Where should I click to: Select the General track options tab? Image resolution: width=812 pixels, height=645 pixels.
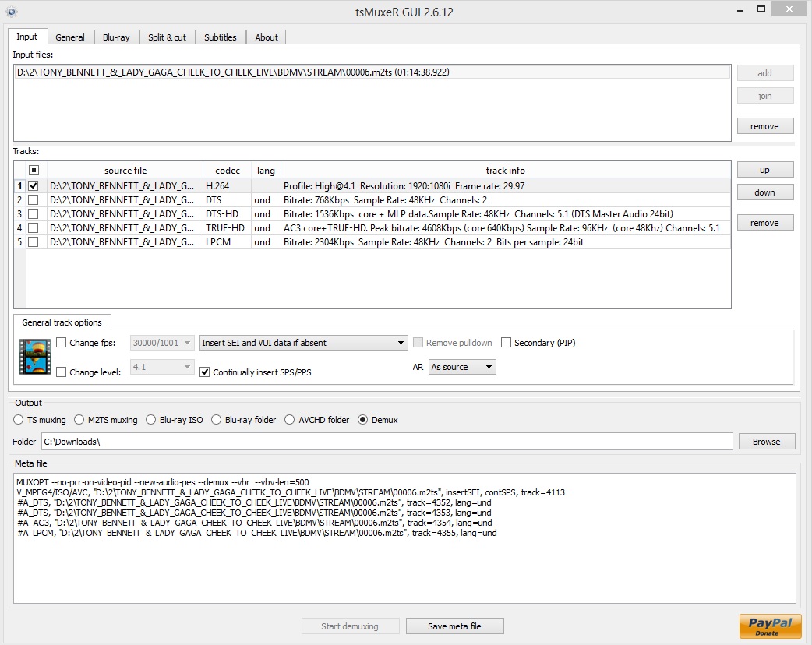[62, 322]
